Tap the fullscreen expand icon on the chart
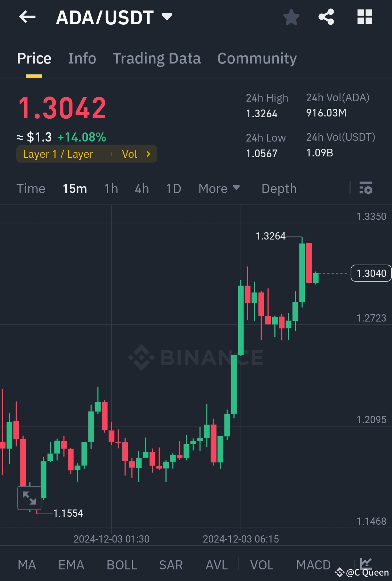 pyautogui.click(x=30, y=498)
